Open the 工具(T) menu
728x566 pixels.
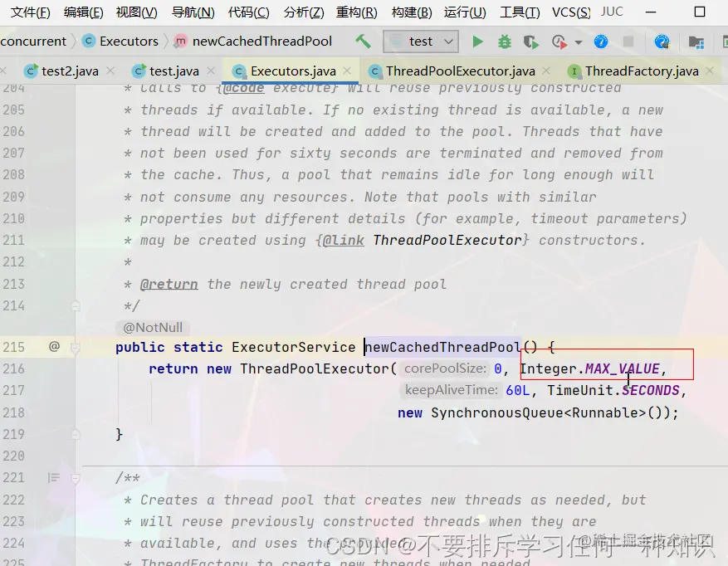click(520, 12)
